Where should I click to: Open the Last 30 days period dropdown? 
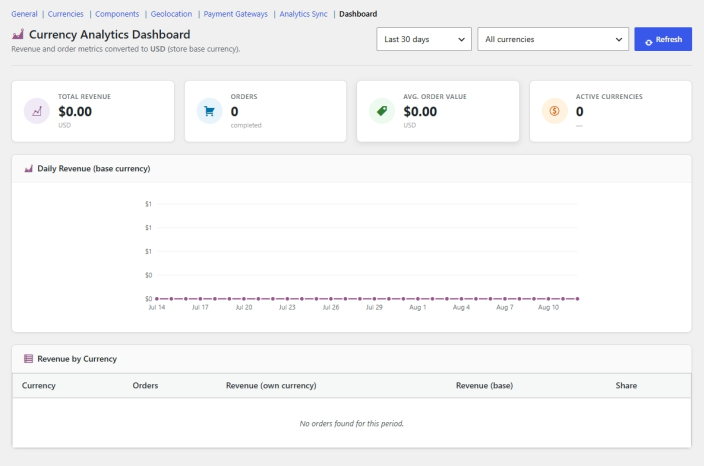pos(424,39)
